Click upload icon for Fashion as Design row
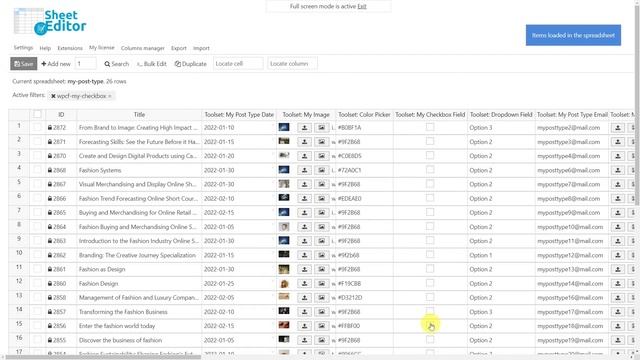This screenshot has height=360, width=640. tap(304, 269)
